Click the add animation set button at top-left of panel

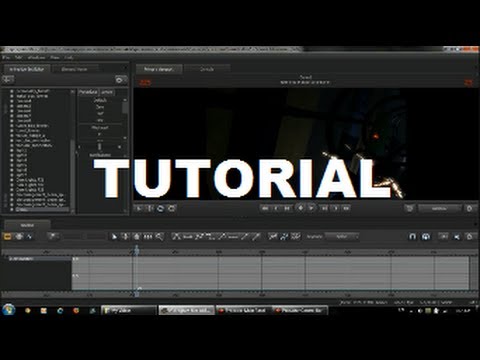point(8,80)
